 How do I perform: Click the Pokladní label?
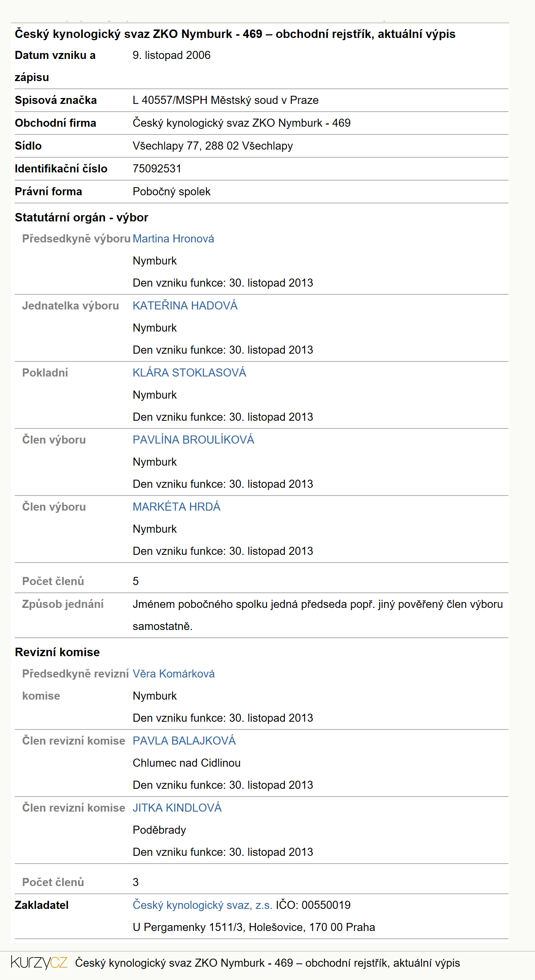click(45, 372)
